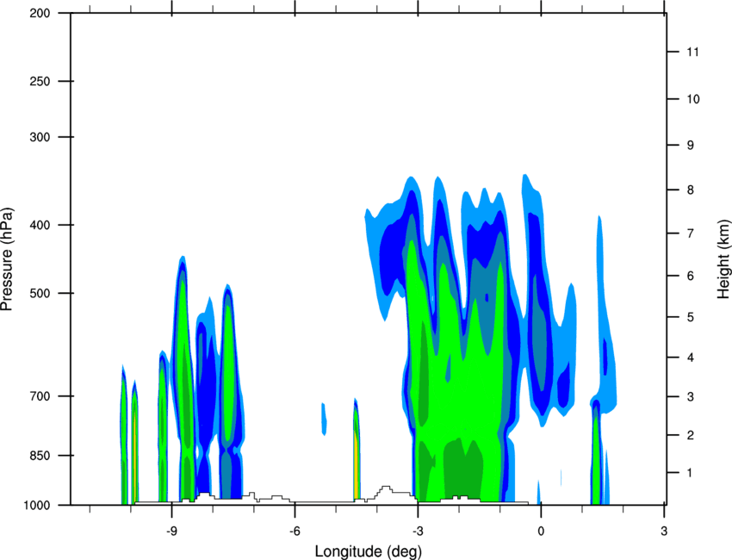
Task: Click the 'Height (km)' axis title
Action: (x=723, y=259)
